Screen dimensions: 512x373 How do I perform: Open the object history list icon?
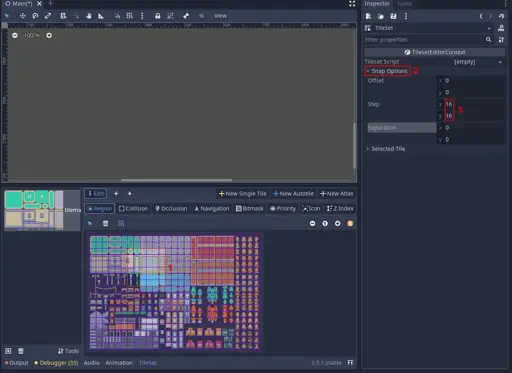(501, 16)
